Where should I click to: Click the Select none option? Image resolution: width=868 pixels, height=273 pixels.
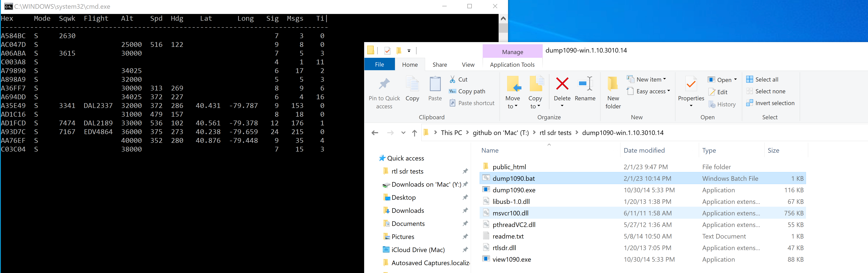[766, 91]
